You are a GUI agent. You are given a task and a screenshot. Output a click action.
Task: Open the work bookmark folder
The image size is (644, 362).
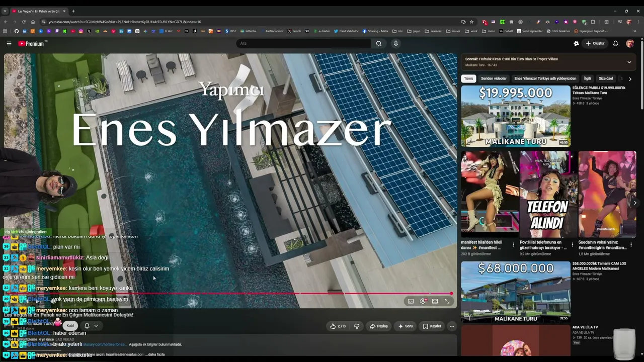click(471, 31)
